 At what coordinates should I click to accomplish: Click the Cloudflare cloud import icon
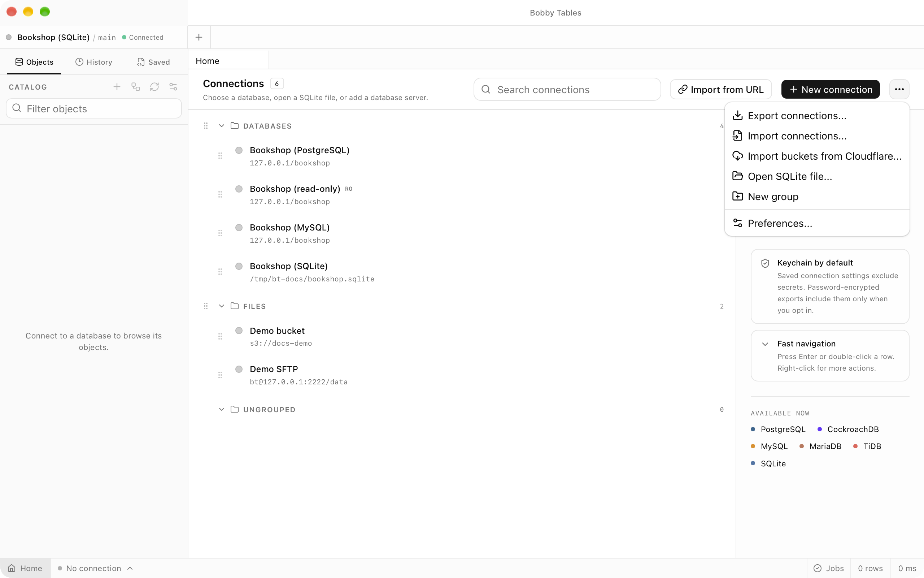tap(738, 156)
